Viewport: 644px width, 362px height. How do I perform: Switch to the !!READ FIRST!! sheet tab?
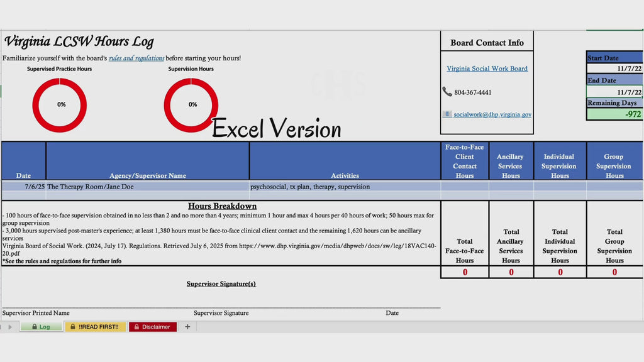96,327
